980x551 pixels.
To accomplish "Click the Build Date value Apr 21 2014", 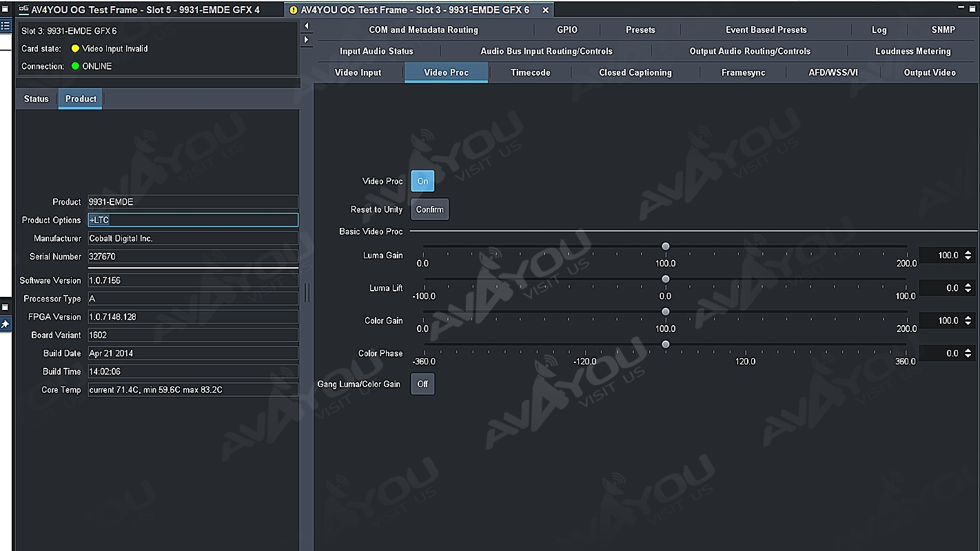I will (193, 353).
